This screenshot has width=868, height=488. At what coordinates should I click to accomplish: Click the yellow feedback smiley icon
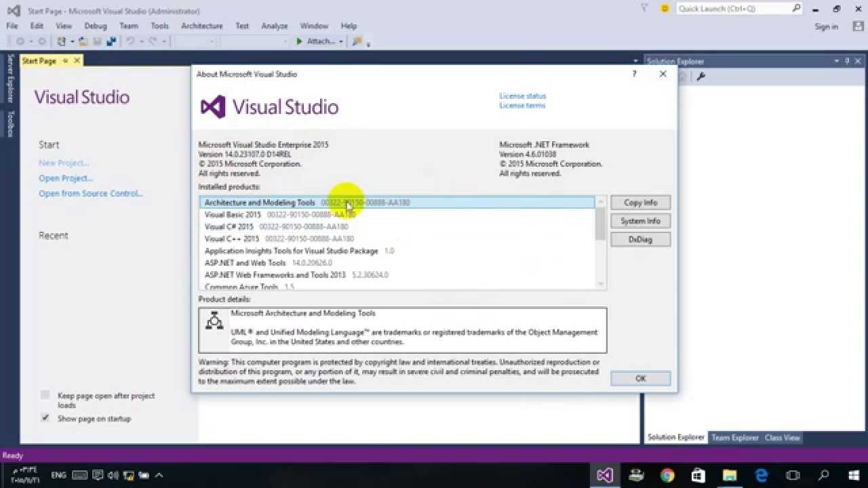[665, 9]
